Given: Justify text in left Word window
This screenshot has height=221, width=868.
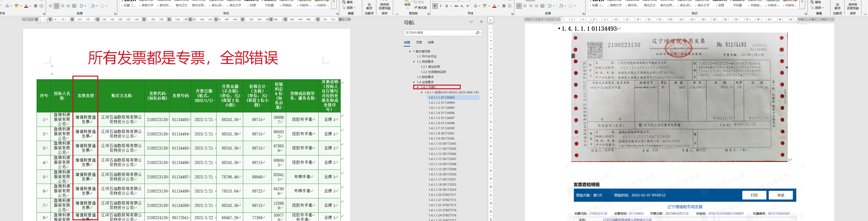Looking at the screenshot, I should pos(68,6).
